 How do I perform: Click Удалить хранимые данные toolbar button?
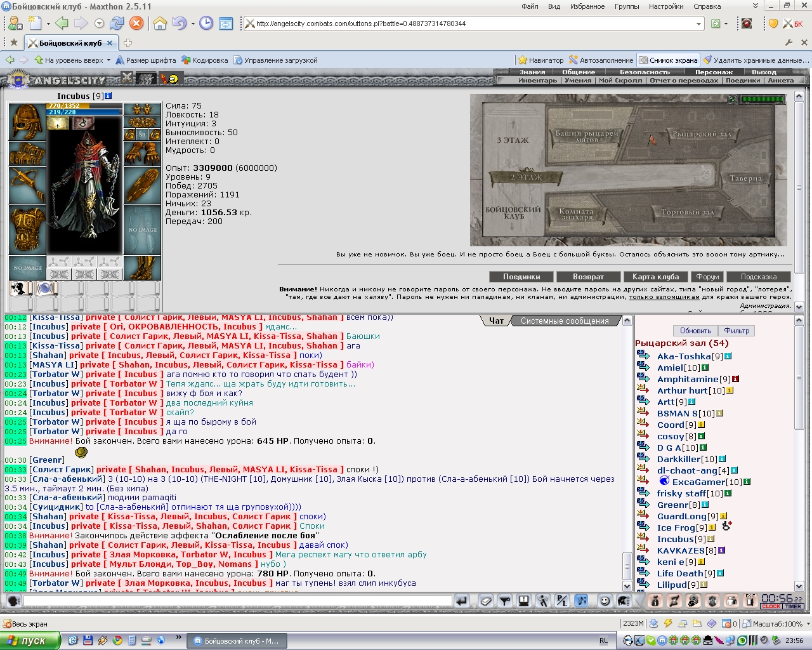point(756,60)
